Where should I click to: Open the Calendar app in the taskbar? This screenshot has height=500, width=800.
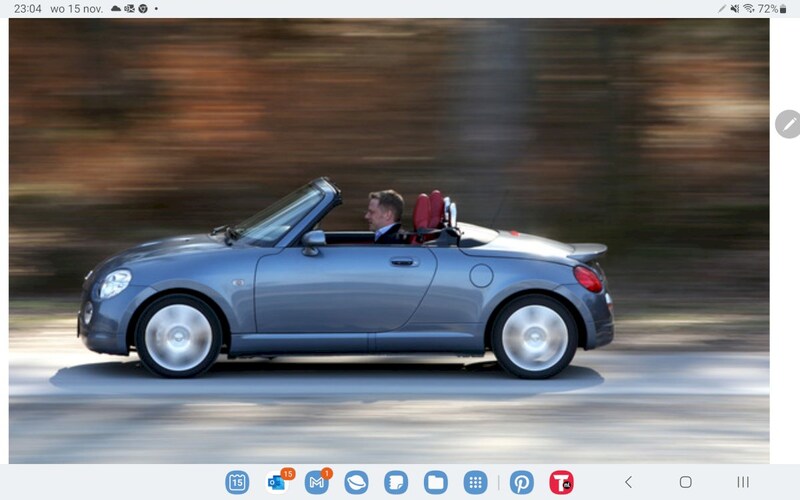(237, 482)
